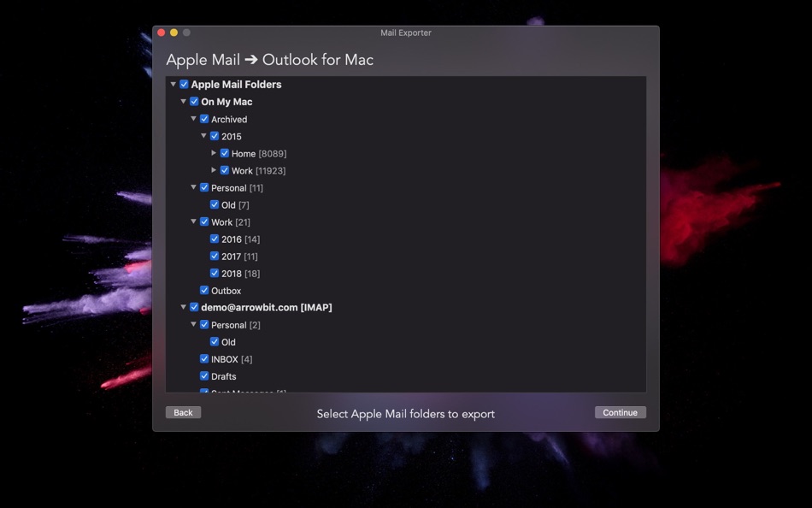
Task: Select the Apple Mail Folders label
Action: pyautogui.click(x=236, y=85)
